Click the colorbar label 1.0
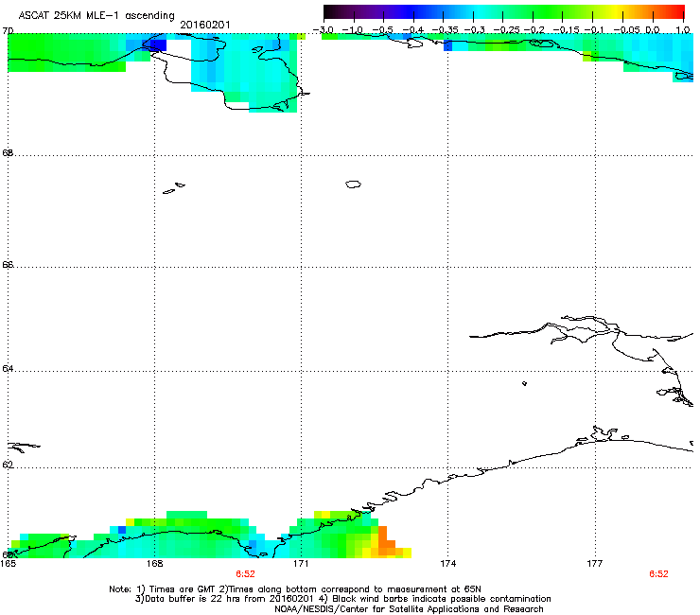 (x=683, y=30)
